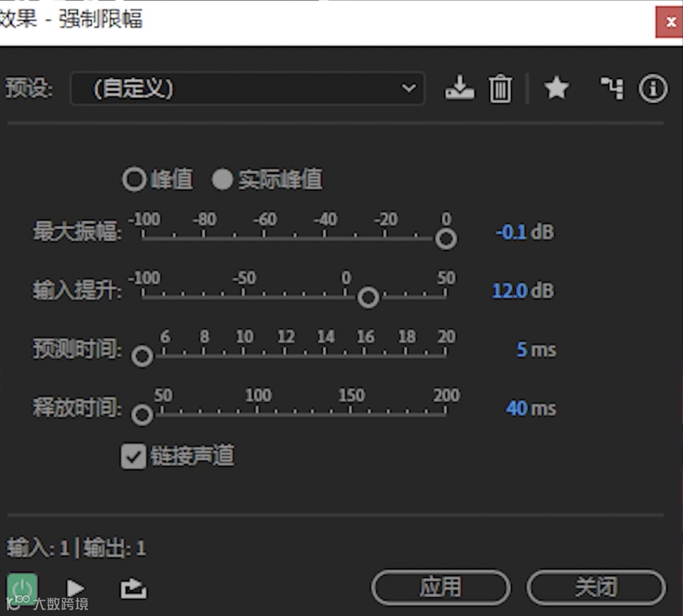
Task: Uncheck the 链接声道 checkbox
Action: [133, 455]
